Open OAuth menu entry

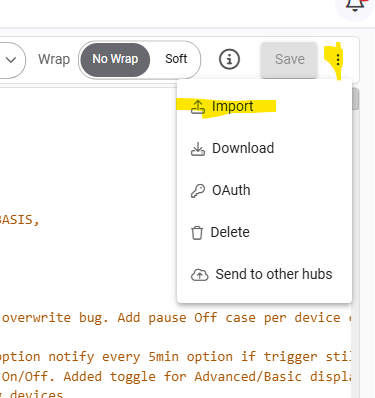264,190
